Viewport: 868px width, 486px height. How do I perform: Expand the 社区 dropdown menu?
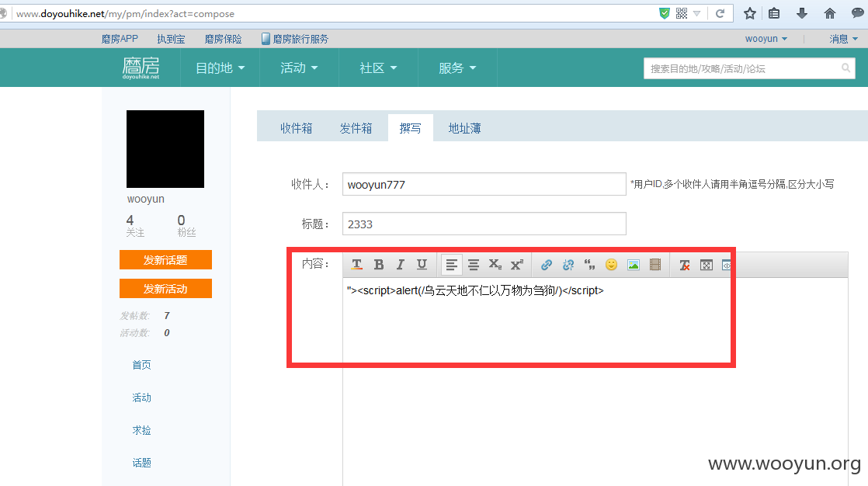tap(378, 68)
